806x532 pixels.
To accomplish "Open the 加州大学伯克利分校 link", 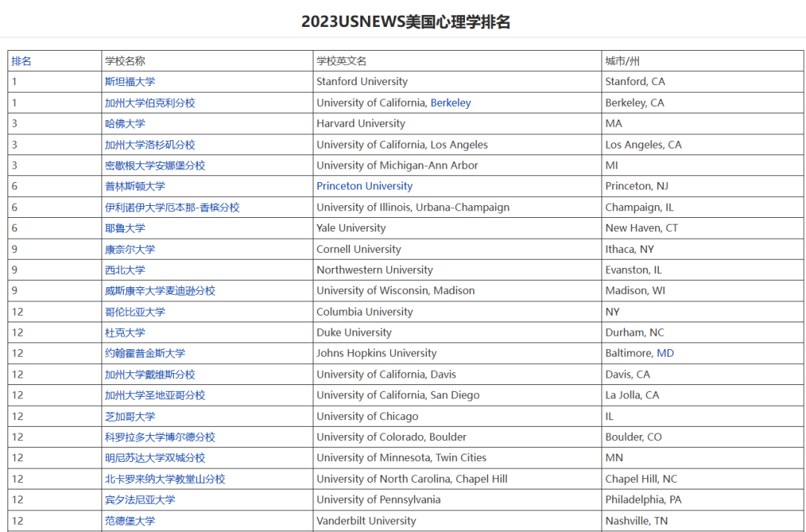I will pyautogui.click(x=150, y=103).
